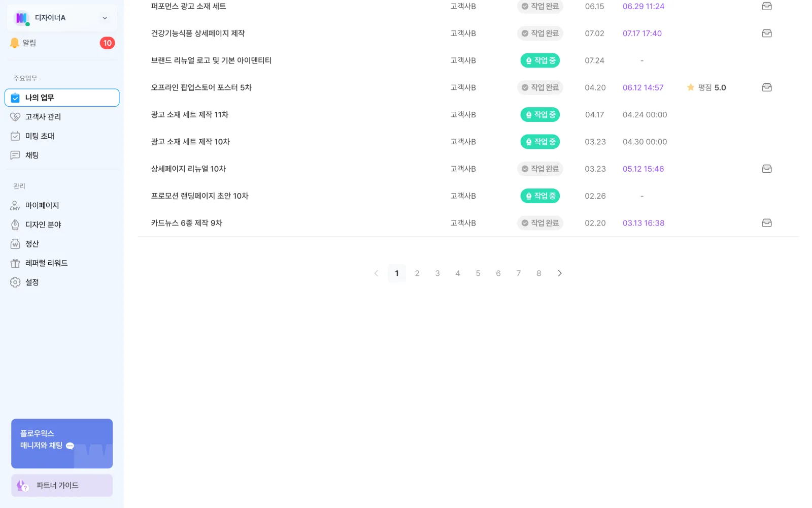Click the 정산 settlement icon
This screenshot has height=508, width=812.
(15, 244)
